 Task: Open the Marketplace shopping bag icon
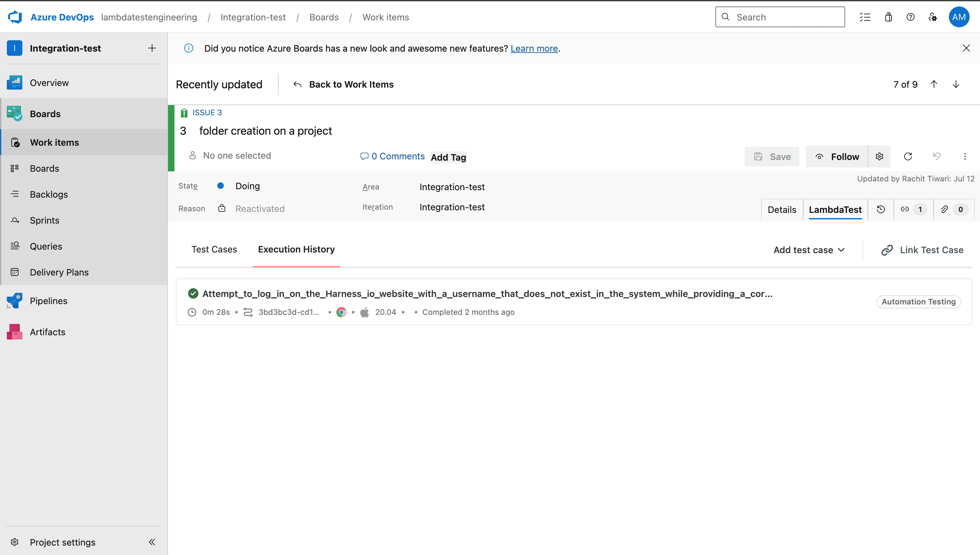[888, 17]
